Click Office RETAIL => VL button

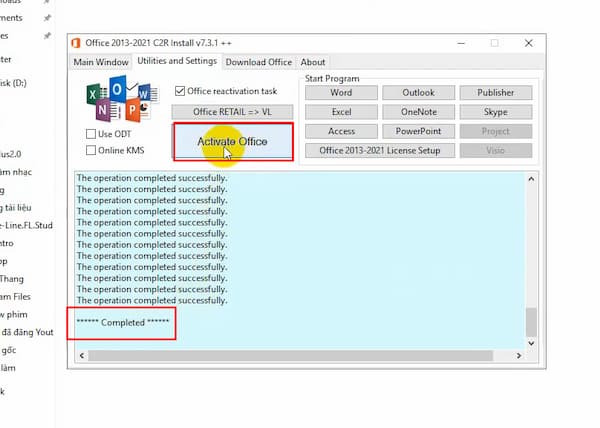pos(232,112)
